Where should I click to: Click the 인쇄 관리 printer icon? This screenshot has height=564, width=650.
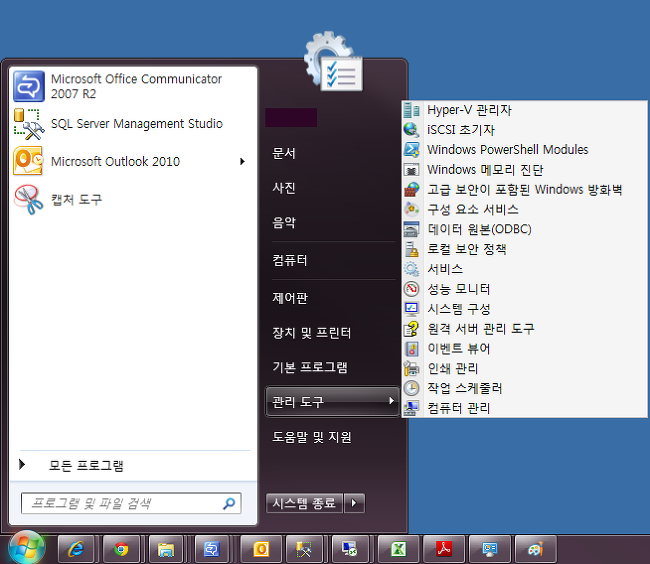click(412, 368)
